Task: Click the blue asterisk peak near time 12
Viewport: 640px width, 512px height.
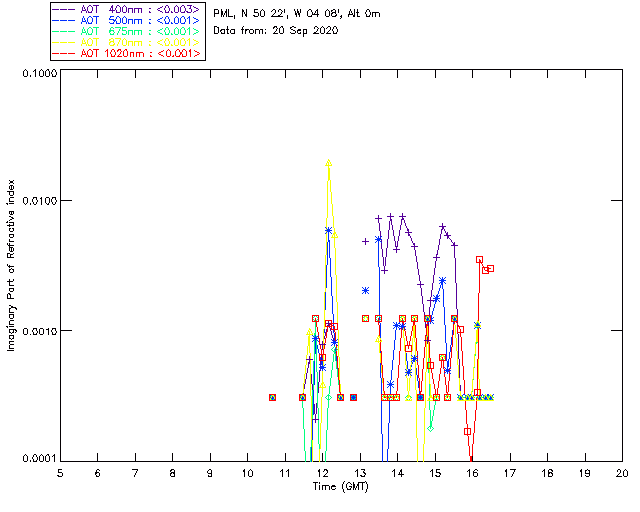Action: 328,230
